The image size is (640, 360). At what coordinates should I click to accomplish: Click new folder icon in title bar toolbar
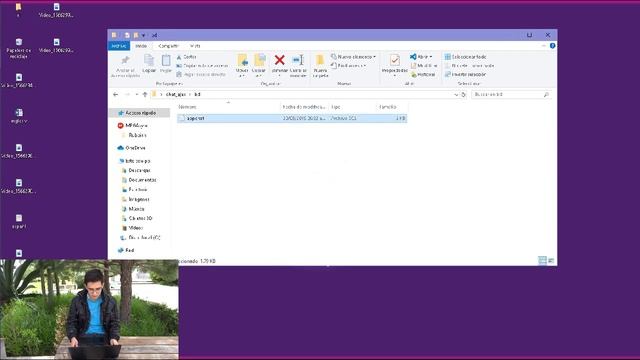coord(136,35)
